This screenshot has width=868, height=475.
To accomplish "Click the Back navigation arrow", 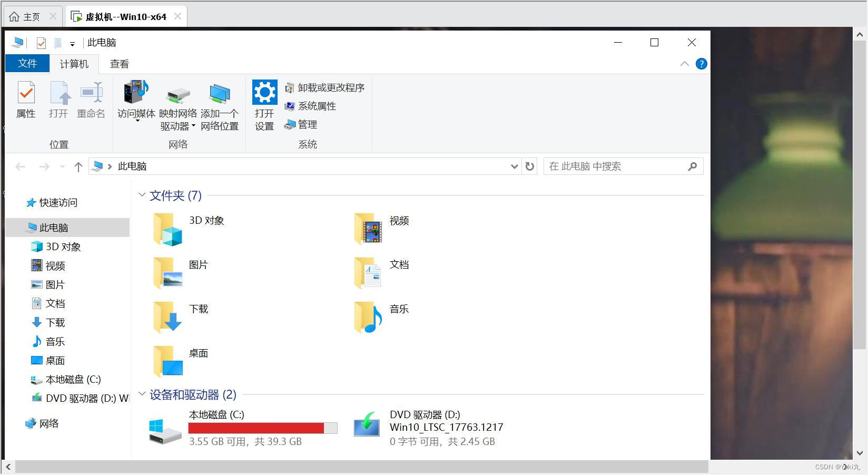I will pos(21,166).
